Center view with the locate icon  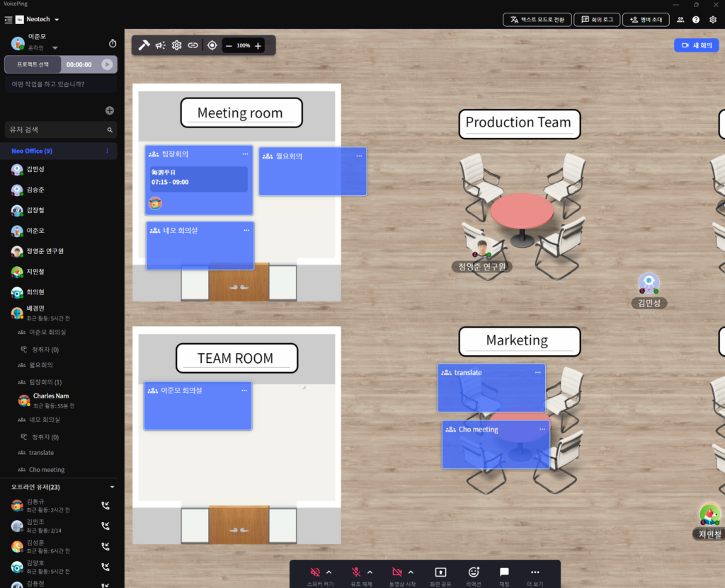tap(212, 45)
